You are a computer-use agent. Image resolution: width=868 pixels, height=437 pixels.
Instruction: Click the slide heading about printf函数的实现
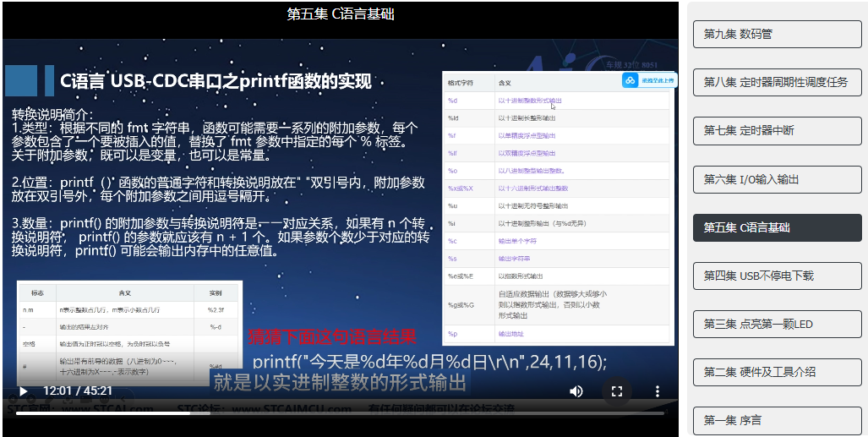[216, 82]
